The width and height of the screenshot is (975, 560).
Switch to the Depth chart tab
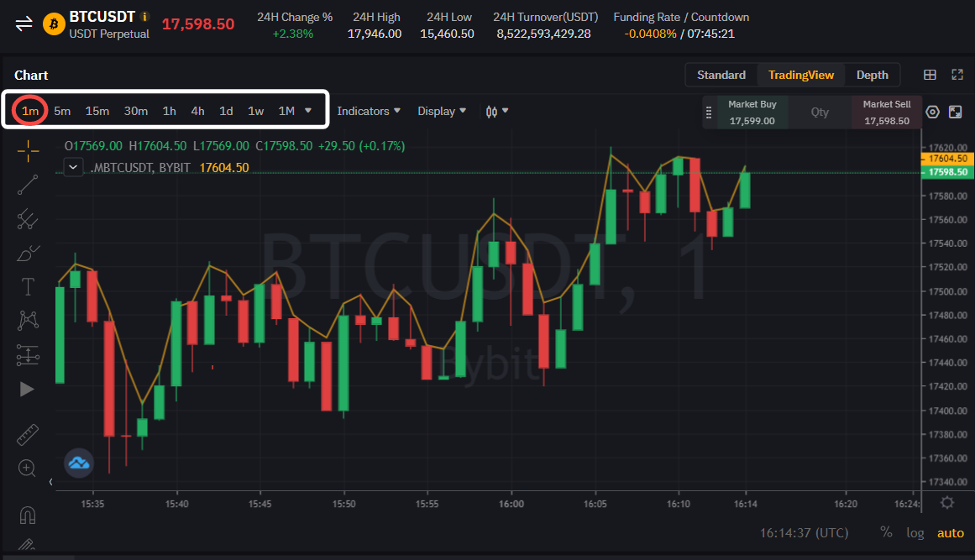click(x=872, y=75)
